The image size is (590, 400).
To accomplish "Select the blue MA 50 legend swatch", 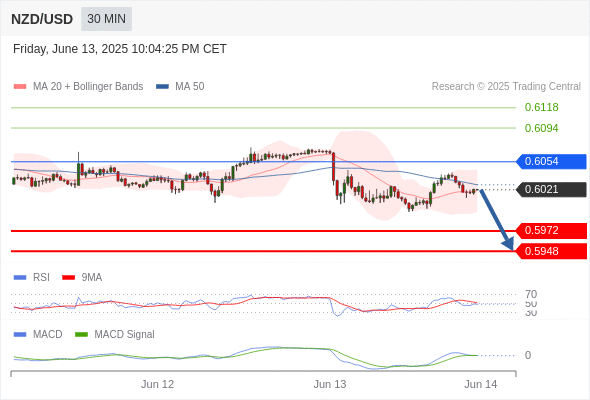I will pyautogui.click(x=162, y=87).
